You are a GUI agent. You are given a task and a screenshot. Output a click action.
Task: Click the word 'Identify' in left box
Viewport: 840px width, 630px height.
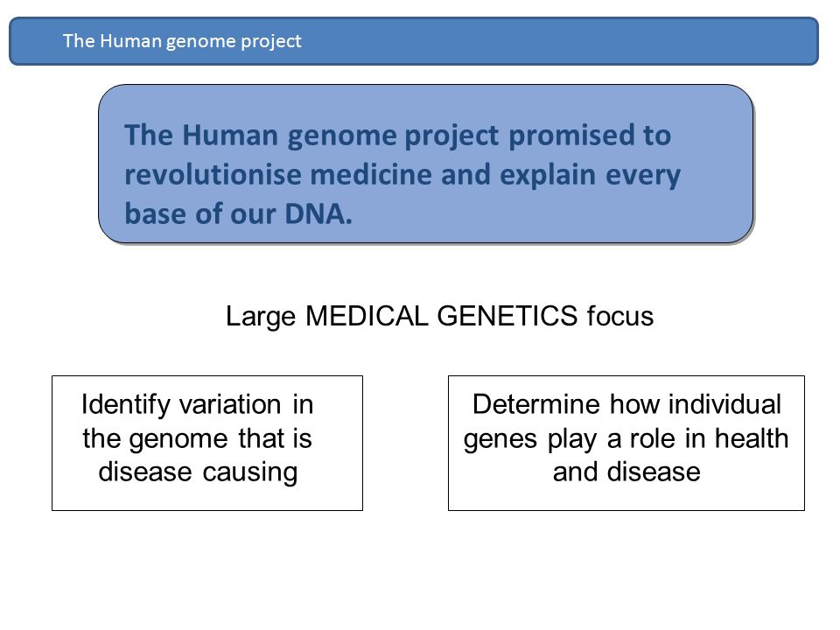(x=126, y=405)
